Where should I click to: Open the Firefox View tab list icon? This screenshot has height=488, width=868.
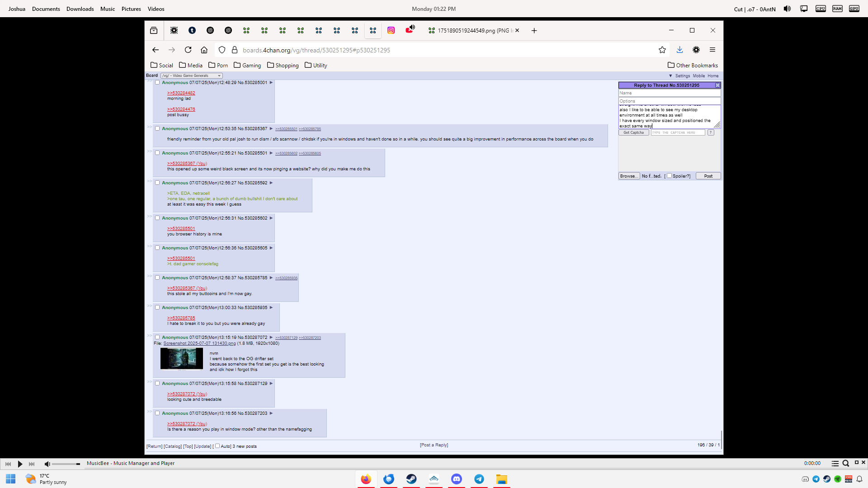pos(154,30)
